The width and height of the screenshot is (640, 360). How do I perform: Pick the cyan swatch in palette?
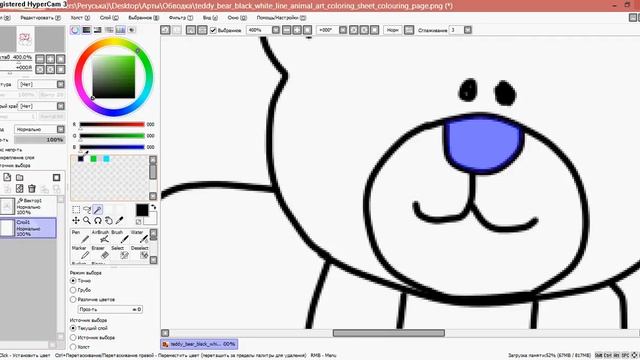pyautogui.click(x=107, y=159)
